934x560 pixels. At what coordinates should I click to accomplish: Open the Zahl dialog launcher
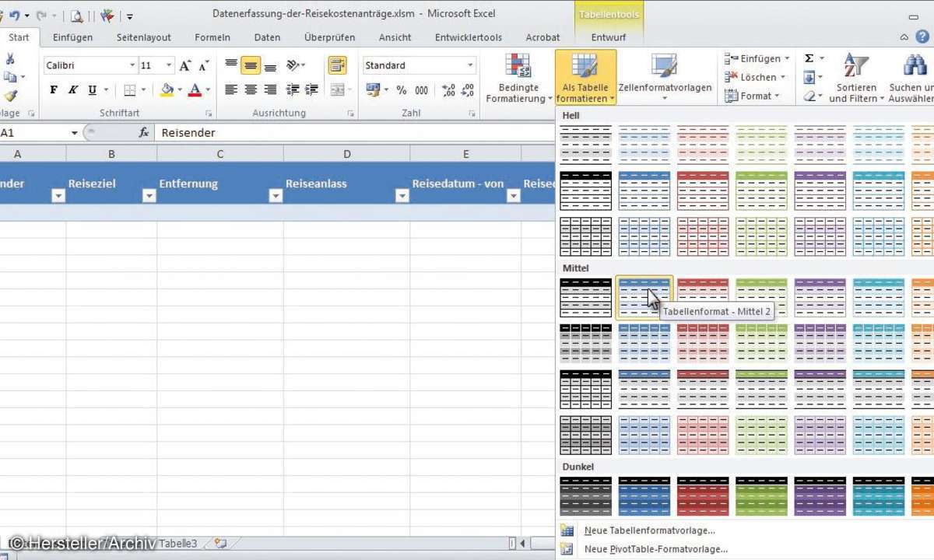tap(472, 114)
